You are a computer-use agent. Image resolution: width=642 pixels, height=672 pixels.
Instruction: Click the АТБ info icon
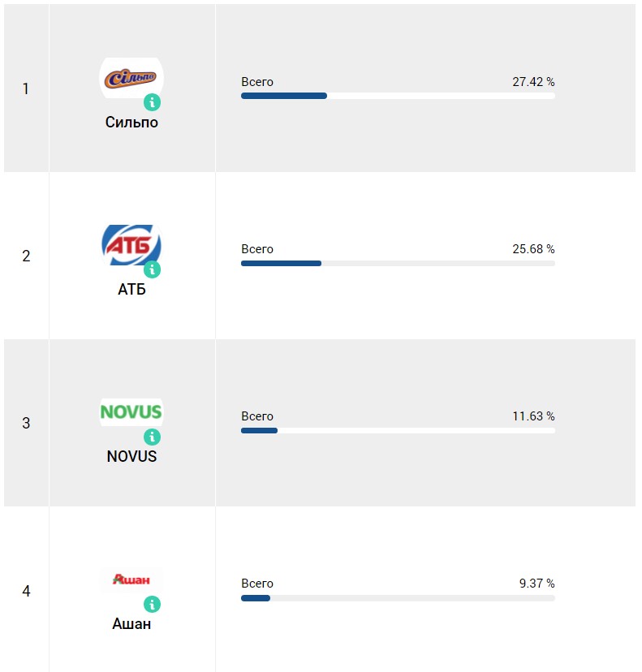pyautogui.click(x=152, y=269)
